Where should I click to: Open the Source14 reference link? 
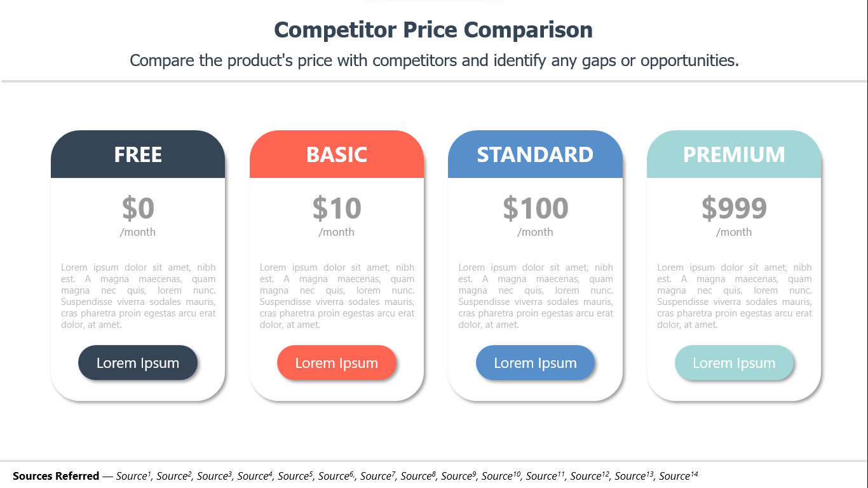tap(679, 476)
